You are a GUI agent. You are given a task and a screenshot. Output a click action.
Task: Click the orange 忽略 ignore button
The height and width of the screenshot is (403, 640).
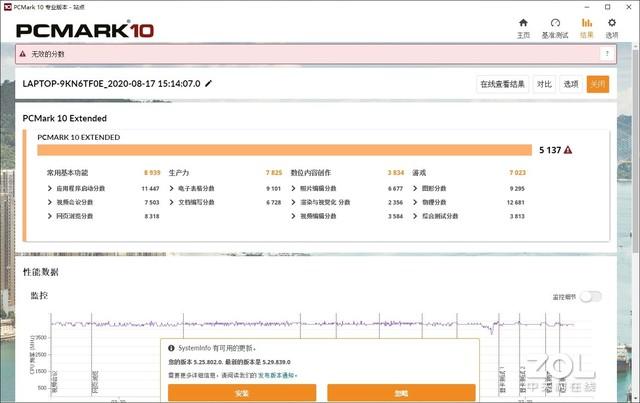pyautogui.click(x=401, y=393)
